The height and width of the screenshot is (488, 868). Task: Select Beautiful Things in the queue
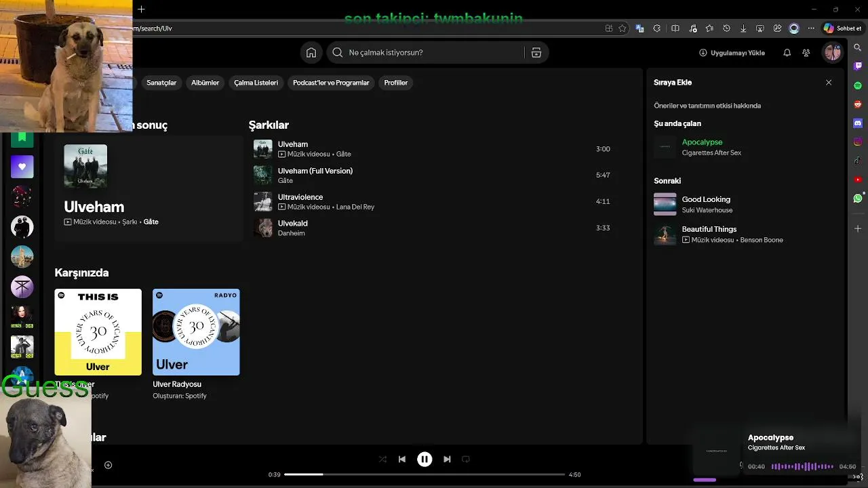click(x=709, y=229)
